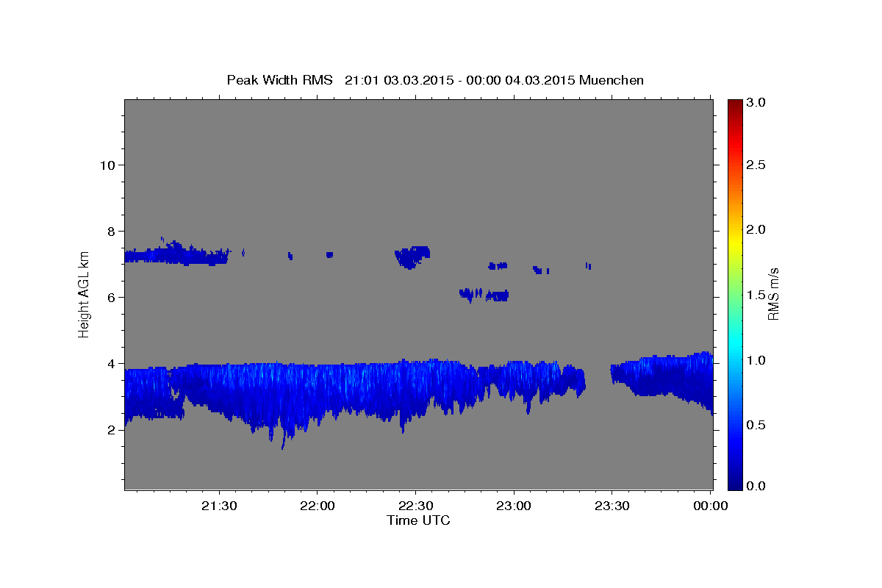The width and height of the screenshot is (882, 588).
Task: Click the height tick label 2
Action: tap(111, 430)
